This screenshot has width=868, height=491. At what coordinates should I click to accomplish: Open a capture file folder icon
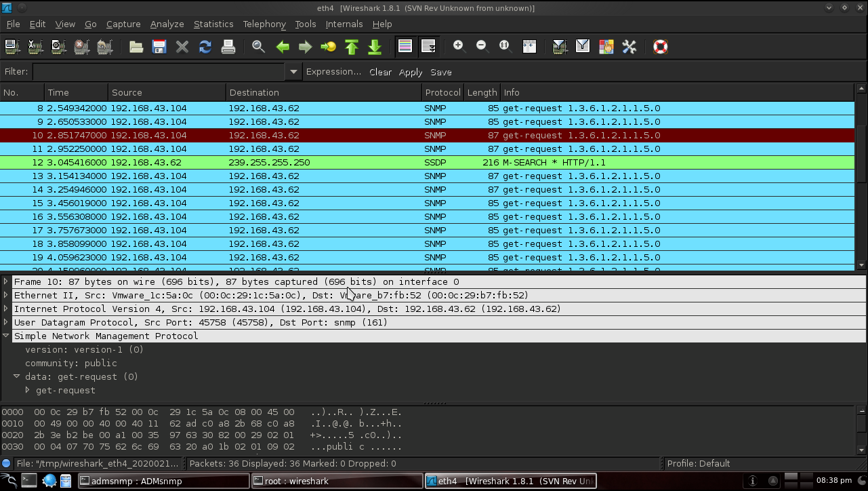point(136,47)
